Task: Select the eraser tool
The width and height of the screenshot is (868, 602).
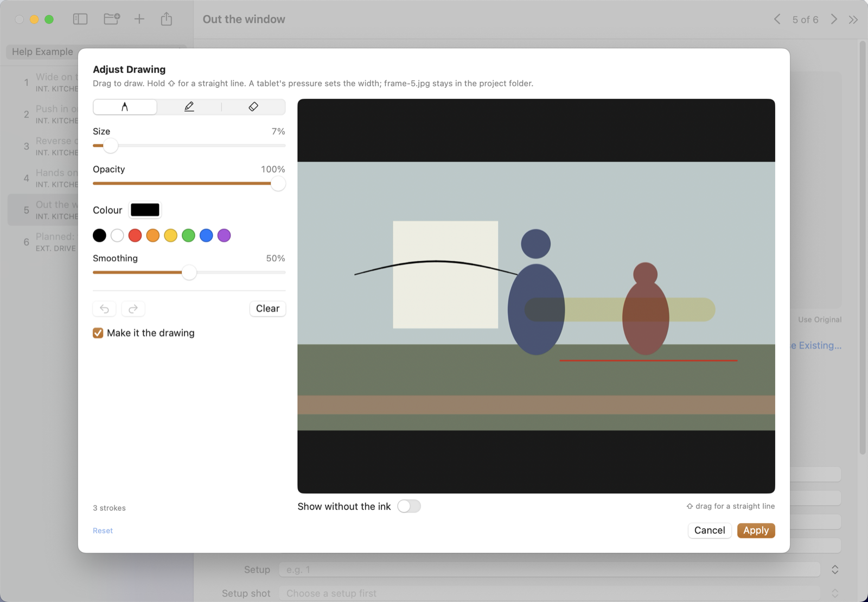Action: (253, 107)
